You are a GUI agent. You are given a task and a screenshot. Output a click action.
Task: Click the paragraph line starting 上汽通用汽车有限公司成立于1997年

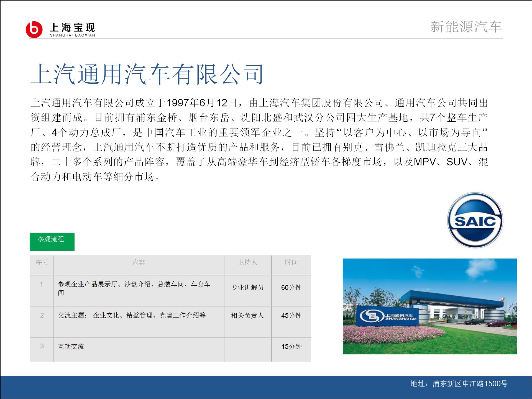click(259, 103)
